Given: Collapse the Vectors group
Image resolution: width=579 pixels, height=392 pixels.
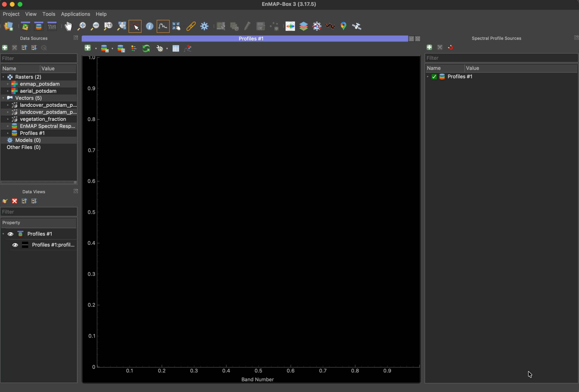Looking at the screenshot, I should tap(3, 98).
